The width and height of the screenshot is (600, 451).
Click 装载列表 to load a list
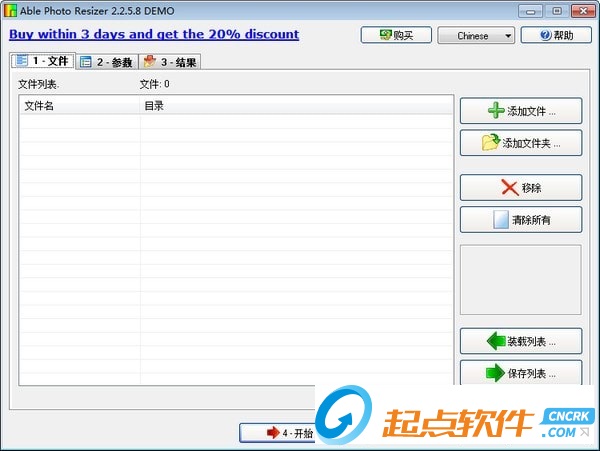[521, 341]
